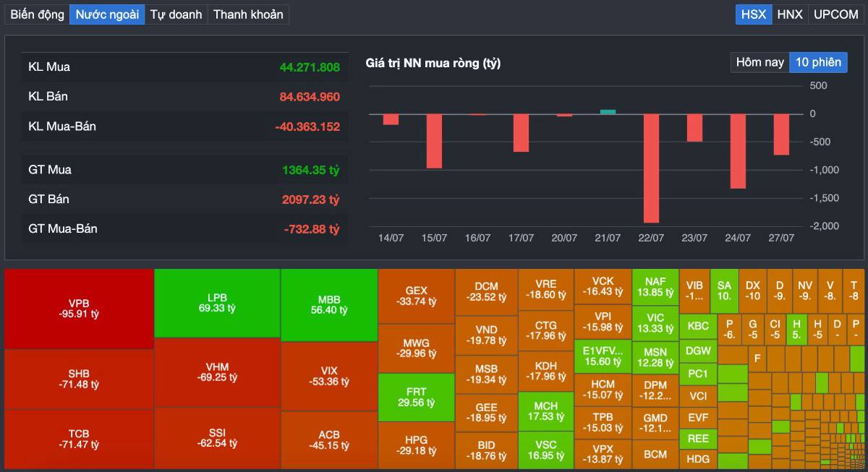Select the green LPB 69.33 tỷ tile
The height and width of the screenshot is (472, 868).
point(217,303)
